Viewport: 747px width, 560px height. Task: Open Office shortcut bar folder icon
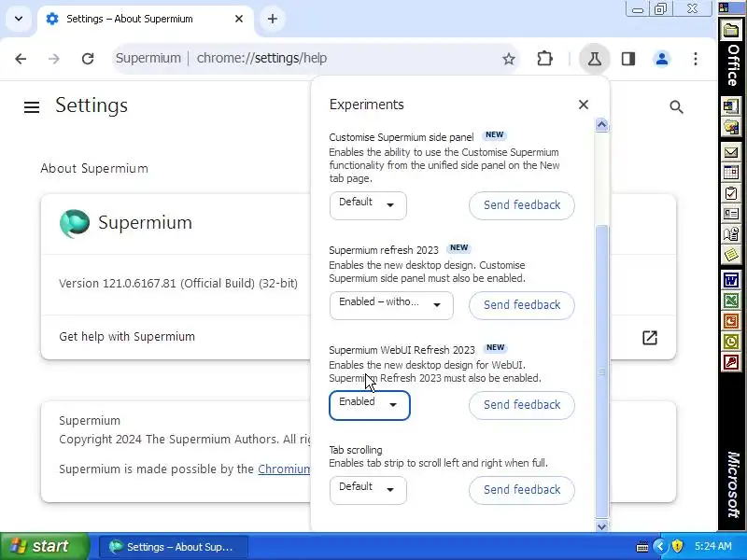(731, 31)
